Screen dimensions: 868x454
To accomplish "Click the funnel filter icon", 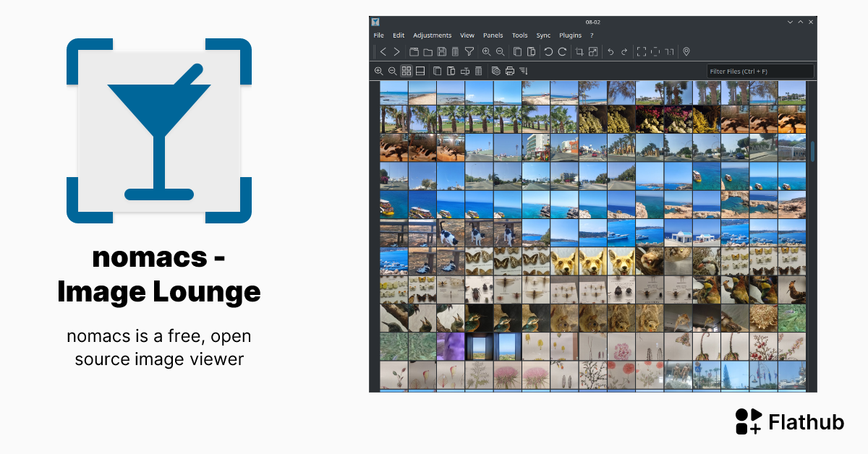I will pyautogui.click(x=469, y=51).
